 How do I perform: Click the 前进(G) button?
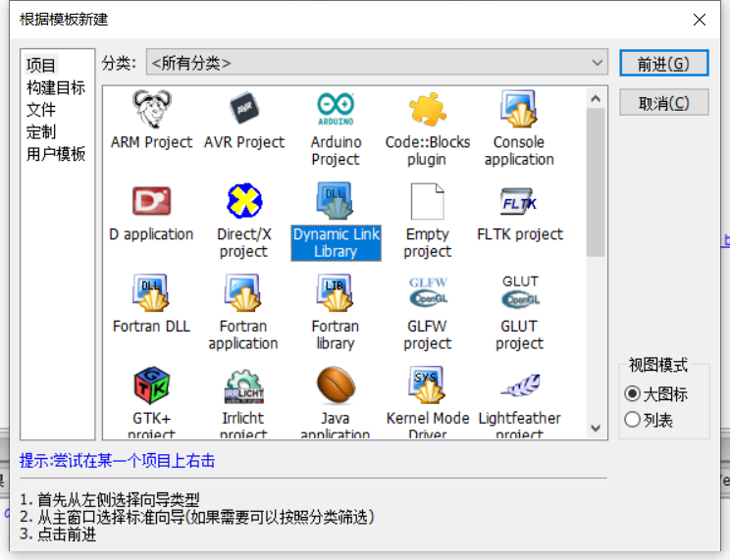point(664,64)
